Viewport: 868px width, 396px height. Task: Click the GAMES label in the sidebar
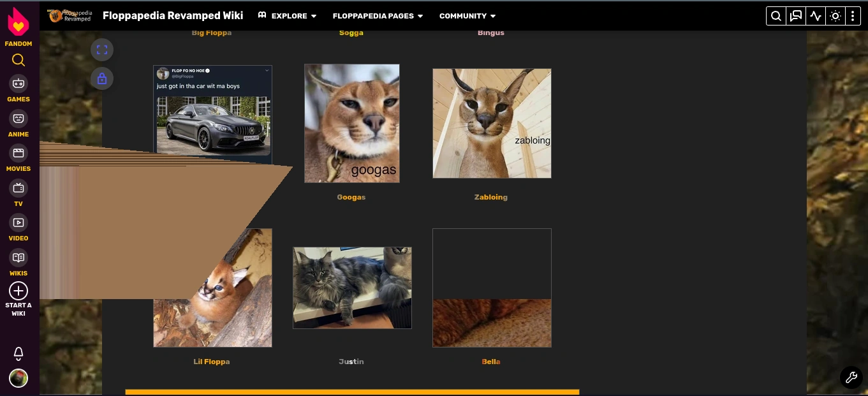click(x=18, y=99)
